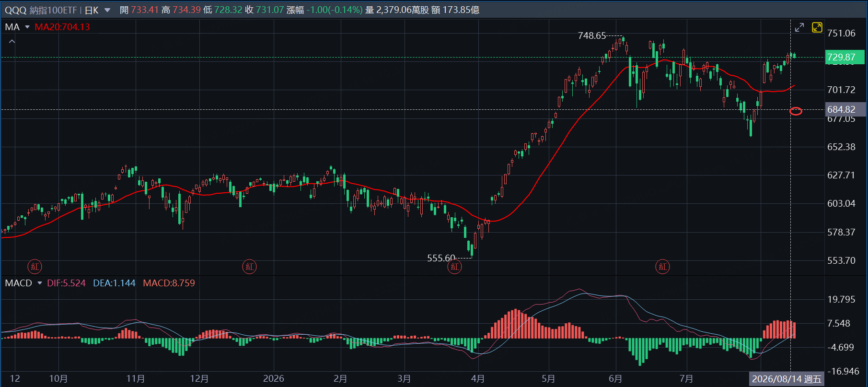The image size is (868, 387).
Task: Click the -16.946 MACD axis label
Action: pos(843,371)
